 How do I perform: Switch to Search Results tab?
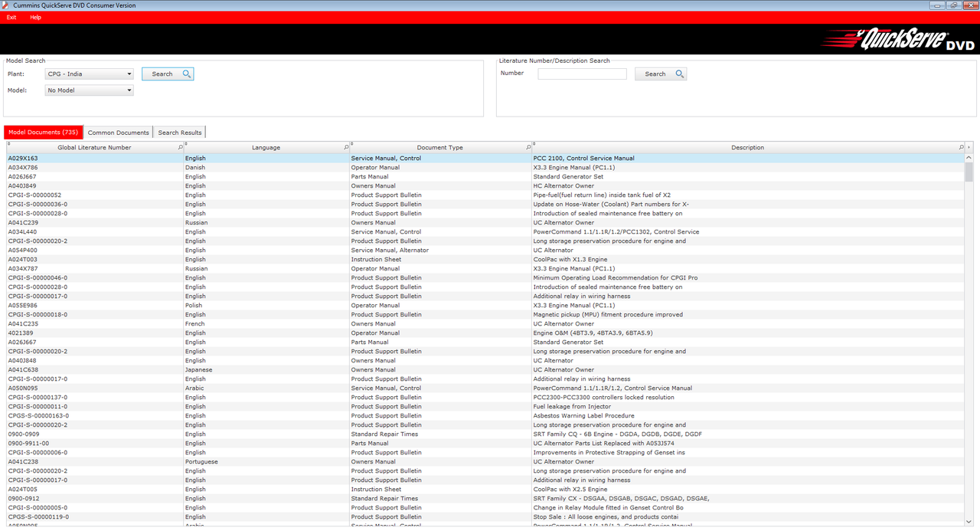coord(180,133)
